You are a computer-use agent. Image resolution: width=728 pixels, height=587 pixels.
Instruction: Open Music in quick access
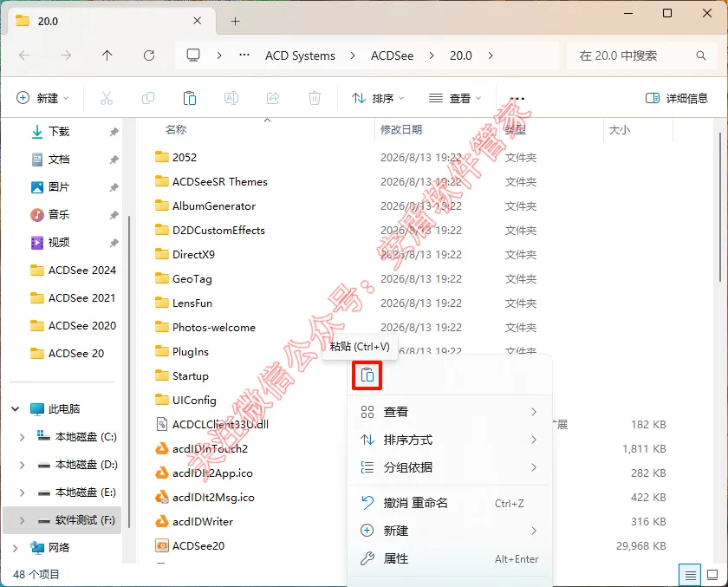59,214
